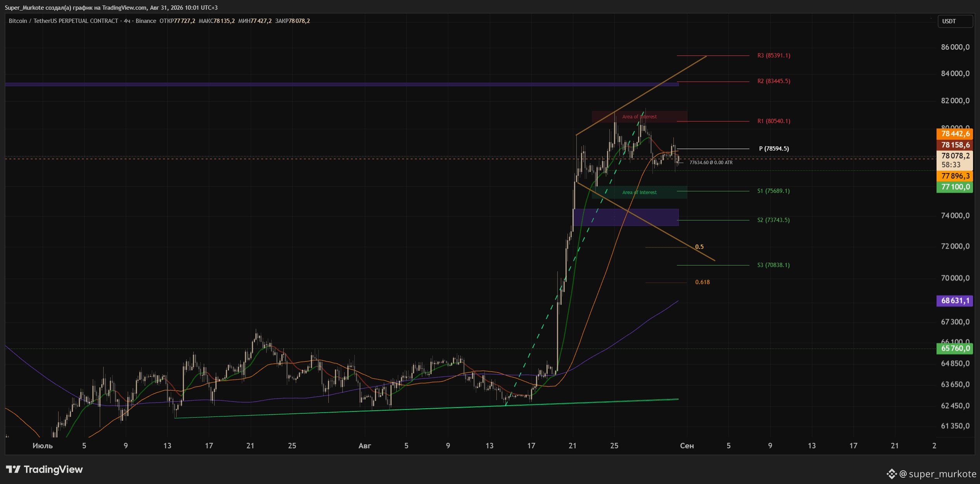Click the 0.5 Fibonacci level label
The width and height of the screenshot is (980, 484).
point(699,247)
